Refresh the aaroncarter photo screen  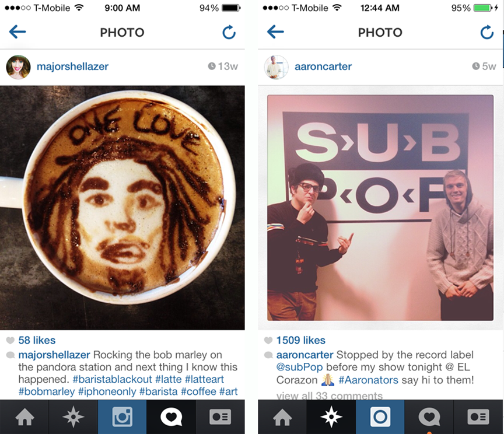pos(487,32)
